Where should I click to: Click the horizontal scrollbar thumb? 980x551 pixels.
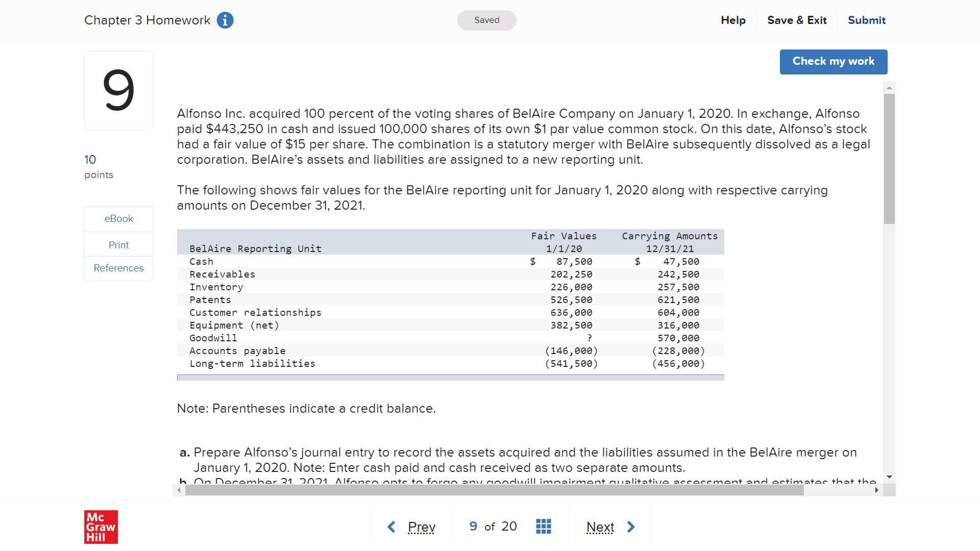pos(494,490)
